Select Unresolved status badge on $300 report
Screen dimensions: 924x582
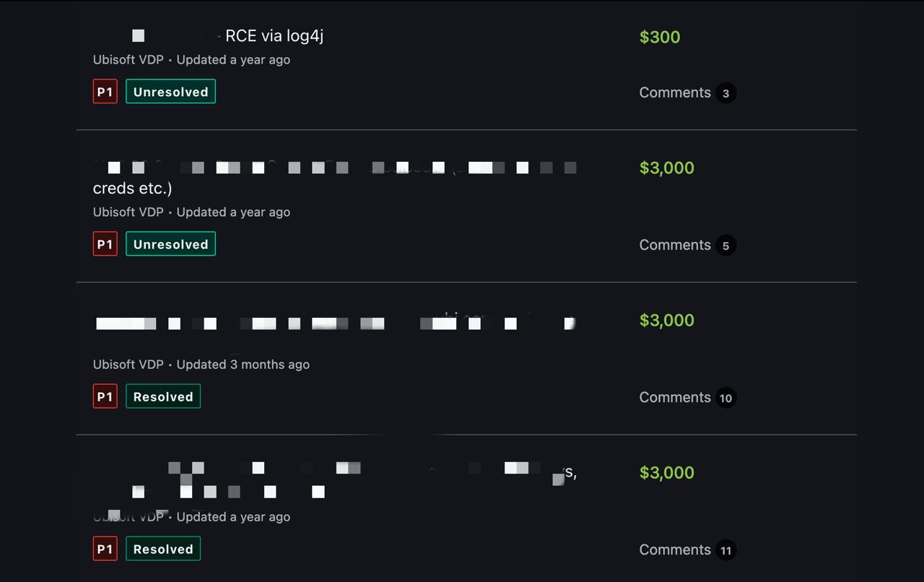pyautogui.click(x=170, y=92)
